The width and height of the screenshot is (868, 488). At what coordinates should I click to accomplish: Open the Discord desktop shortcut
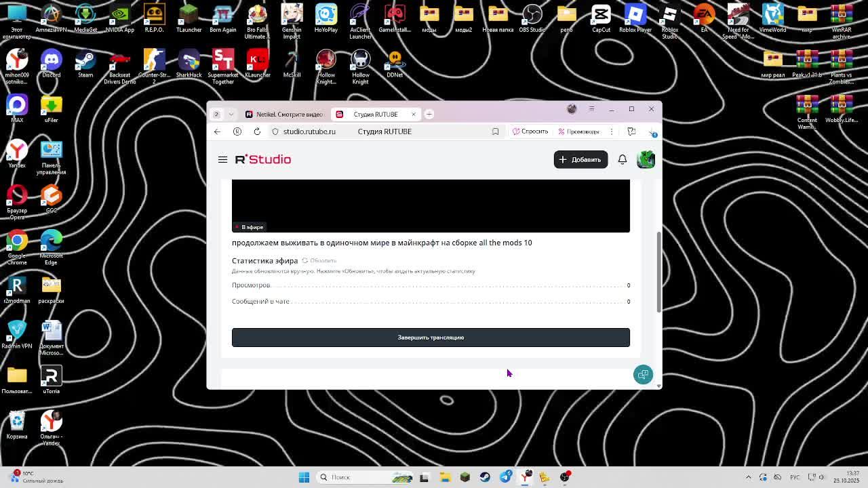(x=51, y=64)
